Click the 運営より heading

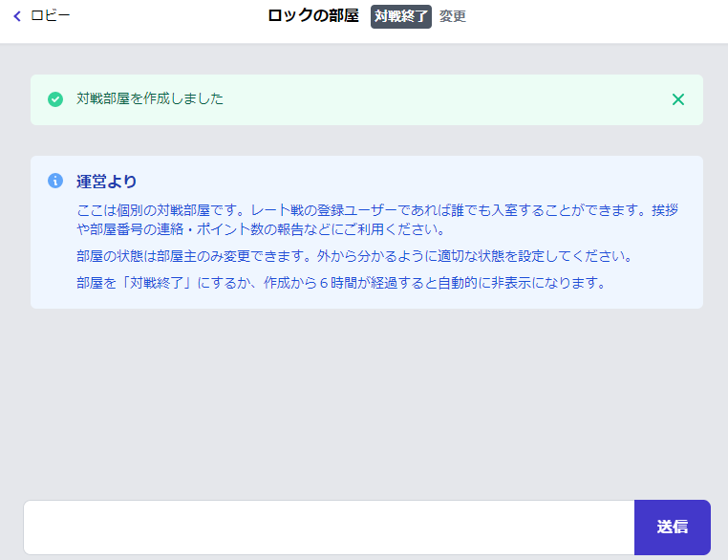click(106, 182)
